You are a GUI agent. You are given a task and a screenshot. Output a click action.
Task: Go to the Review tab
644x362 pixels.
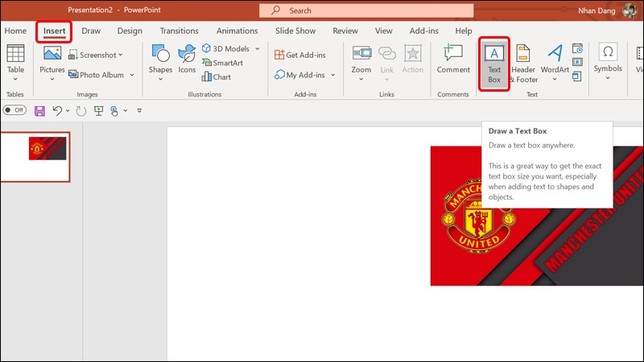point(345,31)
